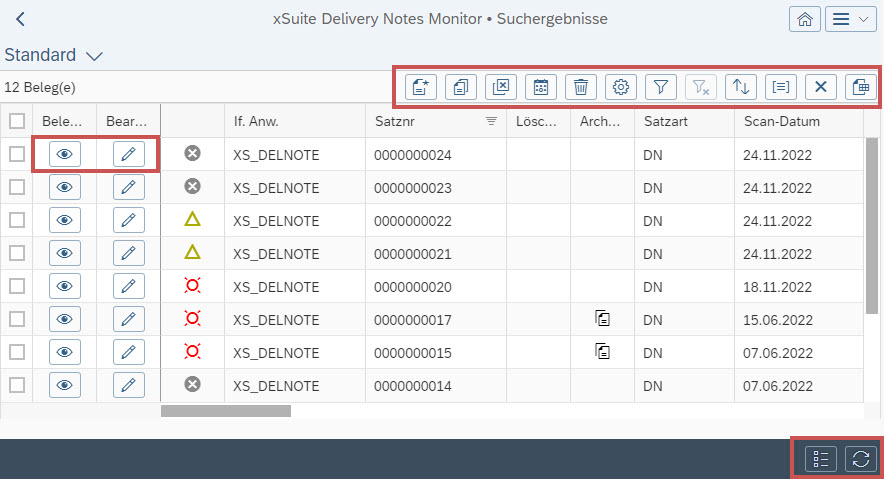Click archive document icon in row 0000000017
Viewport: 884px width, 479px height.
(x=602, y=318)
